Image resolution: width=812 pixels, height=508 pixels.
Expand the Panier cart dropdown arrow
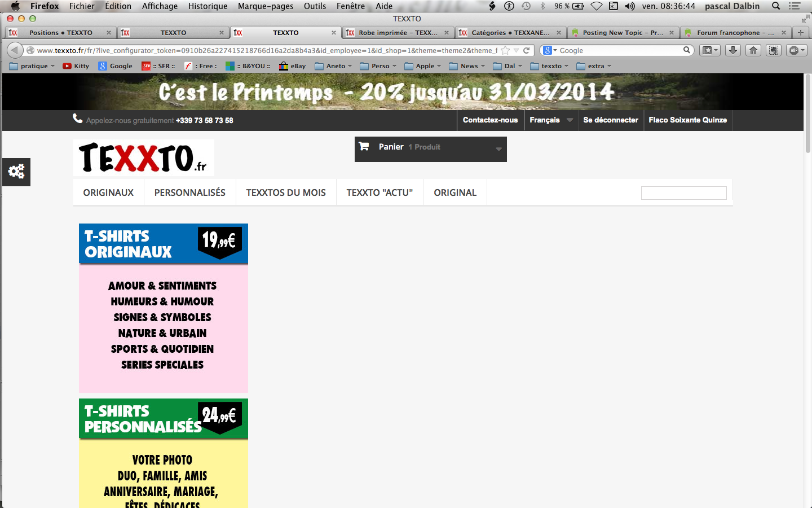498,149
